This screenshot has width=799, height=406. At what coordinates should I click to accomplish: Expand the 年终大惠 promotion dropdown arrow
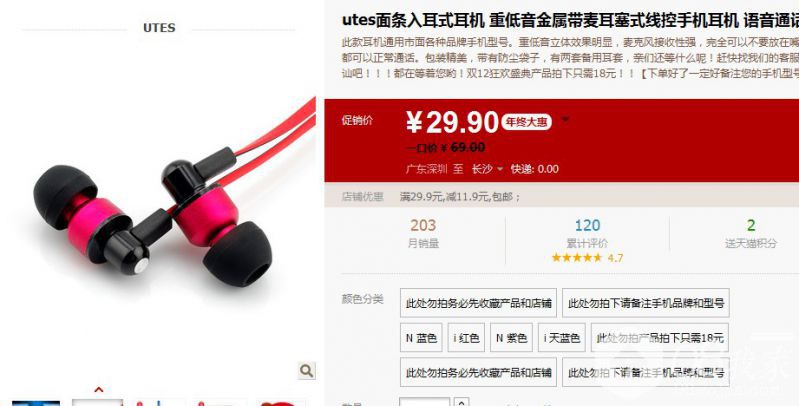point(565,120)
